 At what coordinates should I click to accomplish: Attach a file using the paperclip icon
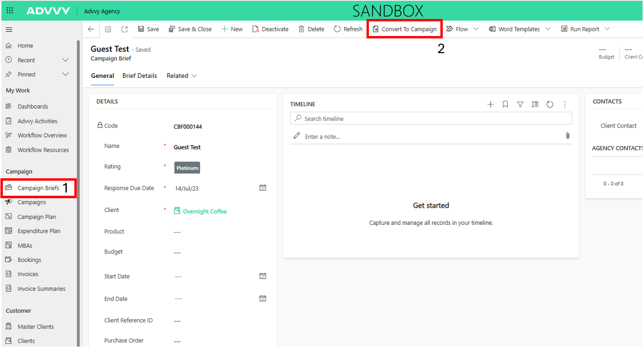pyautogui.click(x=568, y=136)
